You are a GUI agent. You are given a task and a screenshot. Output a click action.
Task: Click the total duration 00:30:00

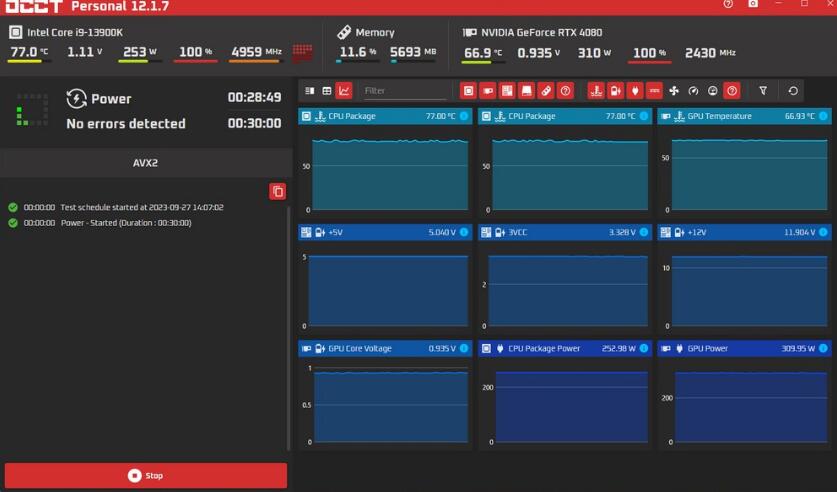pos(254,123)
